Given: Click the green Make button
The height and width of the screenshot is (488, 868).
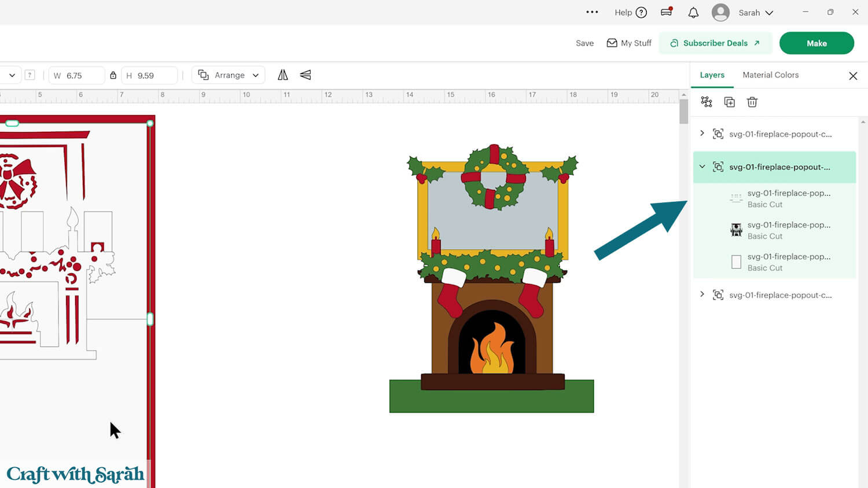Looking at the screenshot, I should (x=816, y=43).
